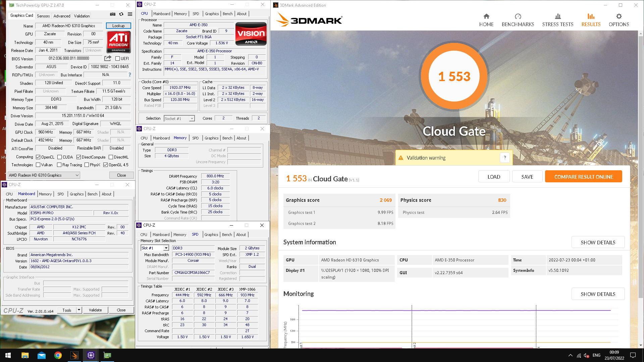Toggle the PhysX checkbox
The height and width of the screenshot is (362, 644).
pyautogui.click(x=87, y=165)
